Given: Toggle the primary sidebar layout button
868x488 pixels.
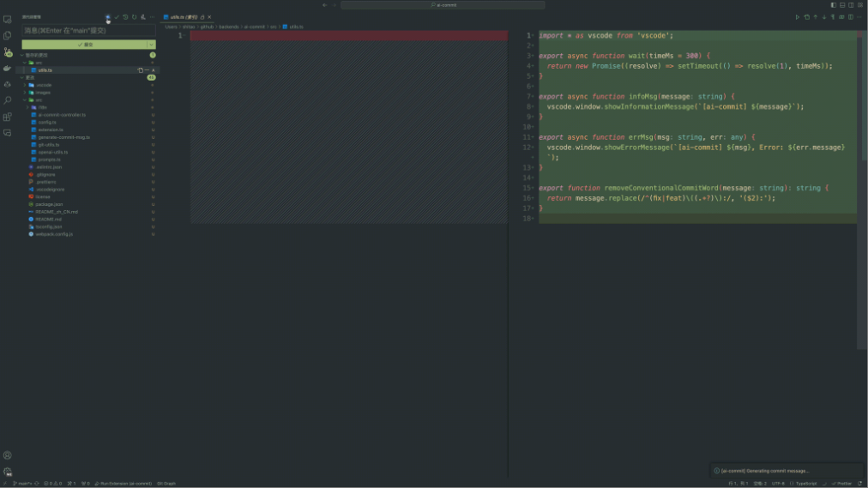Looking at the screenshot, I should [x=834, y=5].
